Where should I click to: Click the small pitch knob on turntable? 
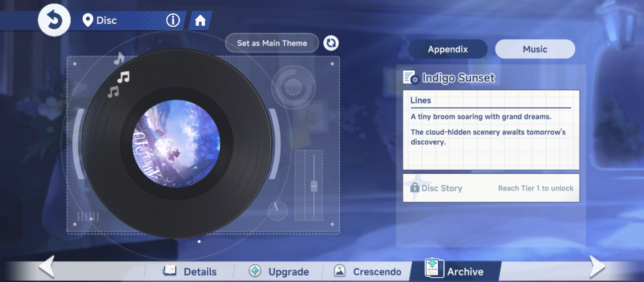click(277, 211)
